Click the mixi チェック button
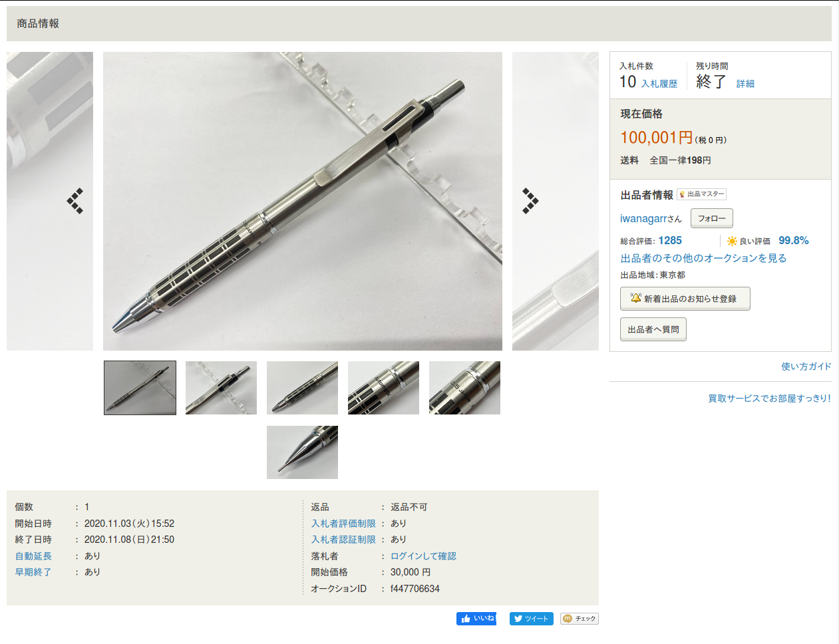 pos(580,619)
